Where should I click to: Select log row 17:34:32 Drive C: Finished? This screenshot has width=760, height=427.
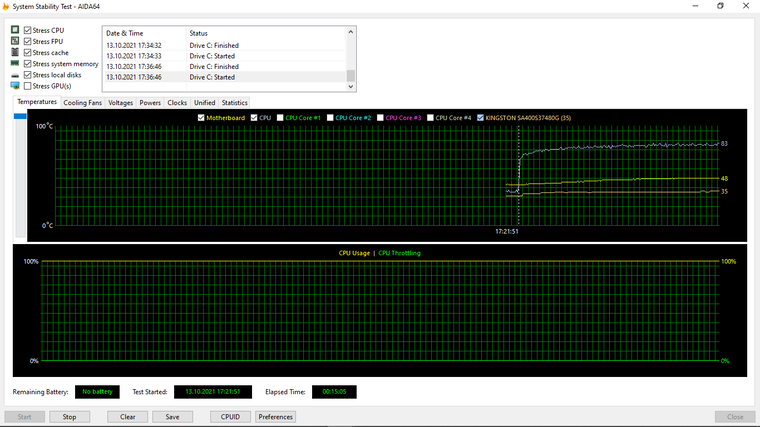225,45
